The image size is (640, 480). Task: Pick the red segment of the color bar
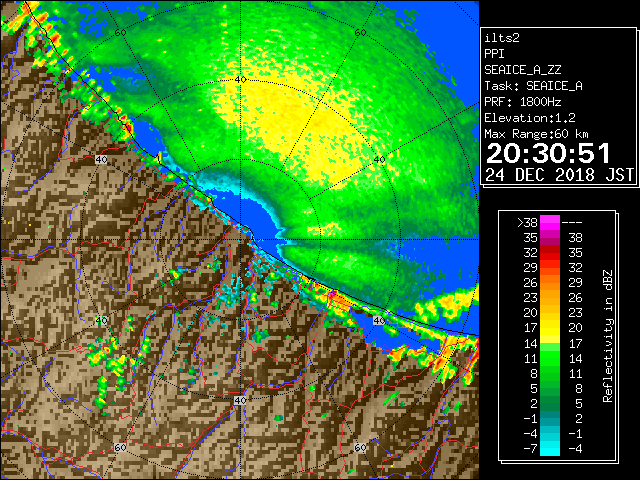click(x=550, y=253)
